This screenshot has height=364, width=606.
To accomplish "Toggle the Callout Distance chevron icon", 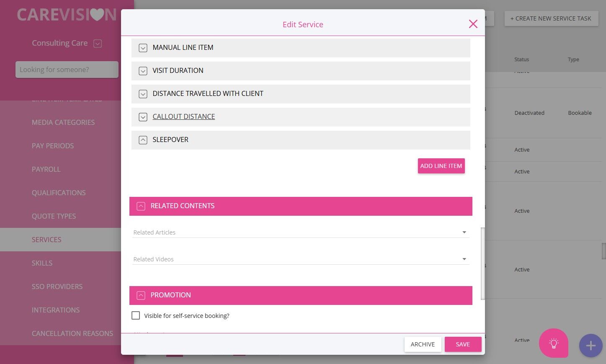I will 143,117.
